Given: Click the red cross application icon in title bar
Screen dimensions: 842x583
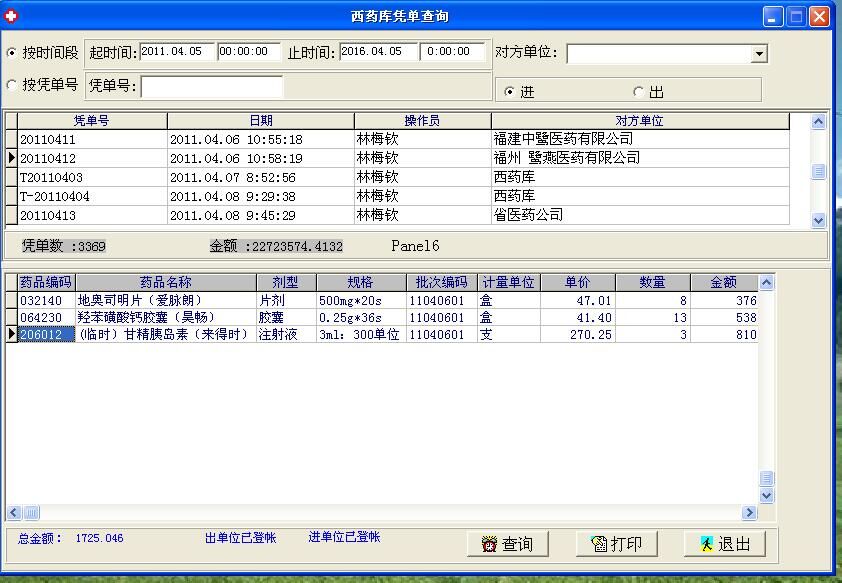Looking at the screenshot, I should 11,16.
